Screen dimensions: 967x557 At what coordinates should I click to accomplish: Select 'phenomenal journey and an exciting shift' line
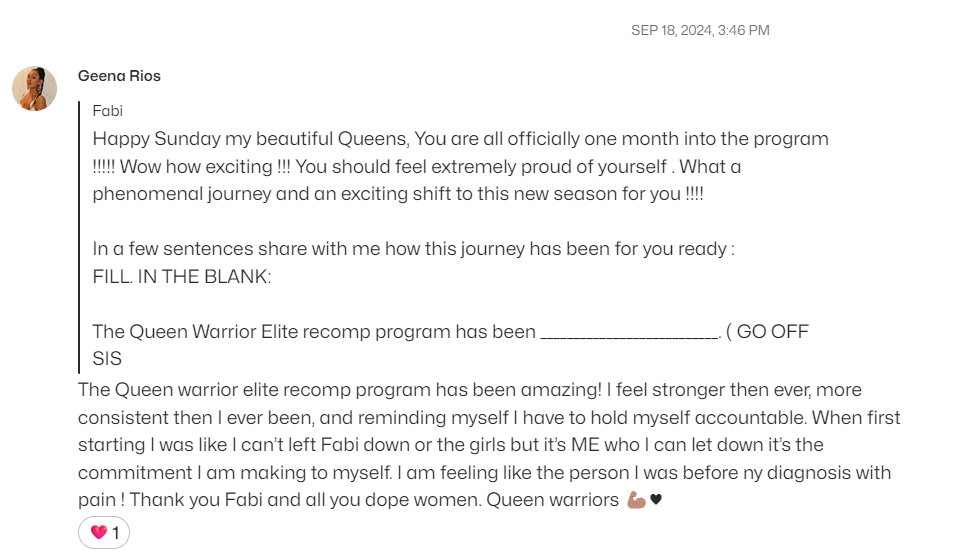[x=398, y=194]
